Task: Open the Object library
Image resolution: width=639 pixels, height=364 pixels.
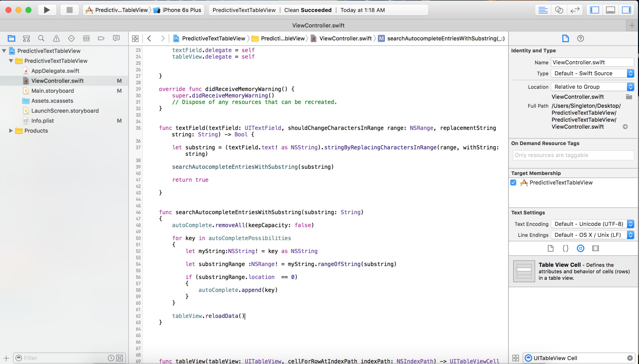Action: 580,248
